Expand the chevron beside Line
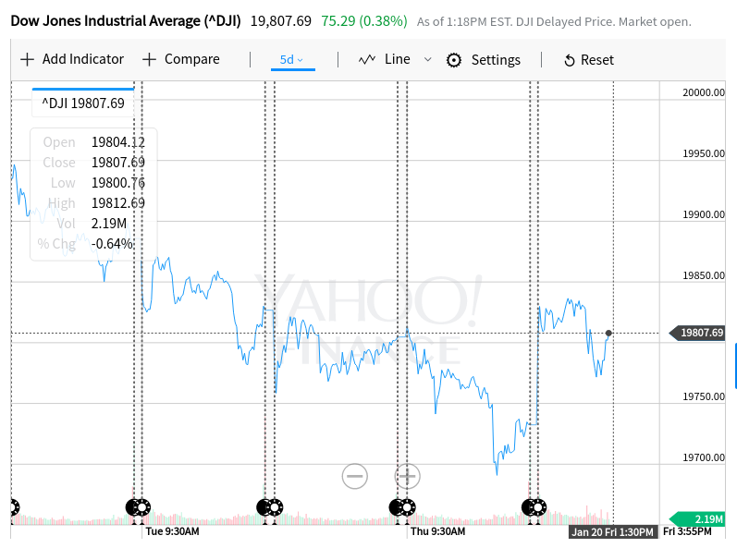737x560 pixels. click(x=427, y=59)
